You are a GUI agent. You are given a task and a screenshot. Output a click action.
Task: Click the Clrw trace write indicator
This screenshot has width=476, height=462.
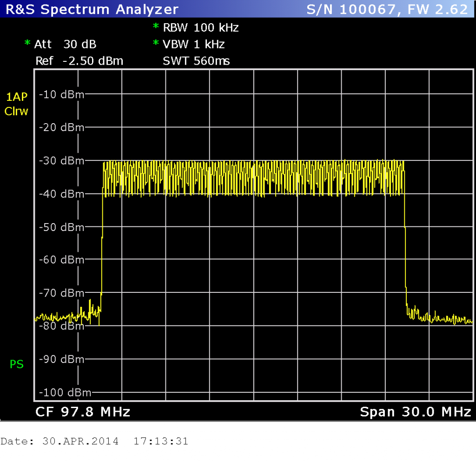[15, 112]
